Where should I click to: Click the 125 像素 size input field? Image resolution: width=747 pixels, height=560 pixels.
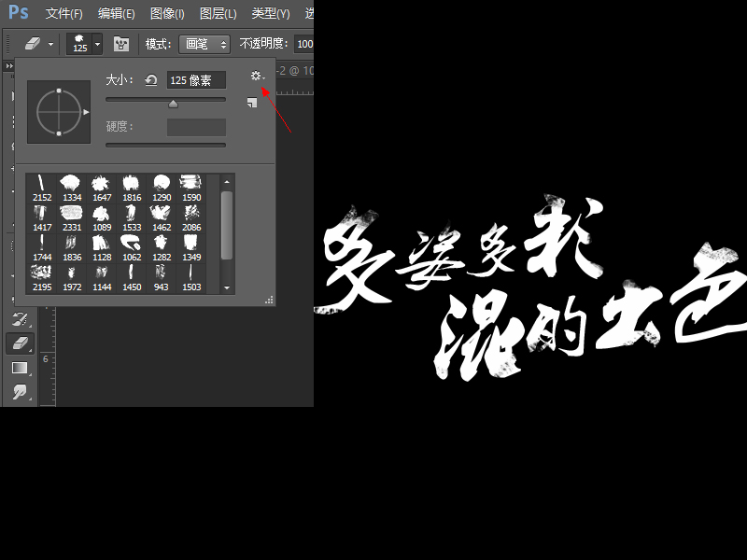tap(196, 80)
